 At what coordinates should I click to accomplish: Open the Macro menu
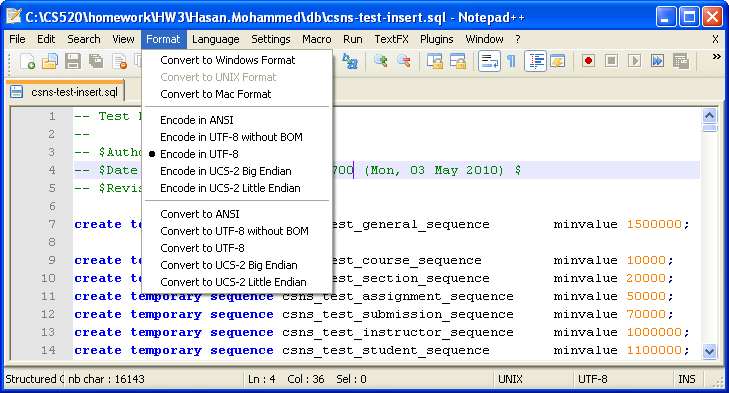click(x=317, y=39)
